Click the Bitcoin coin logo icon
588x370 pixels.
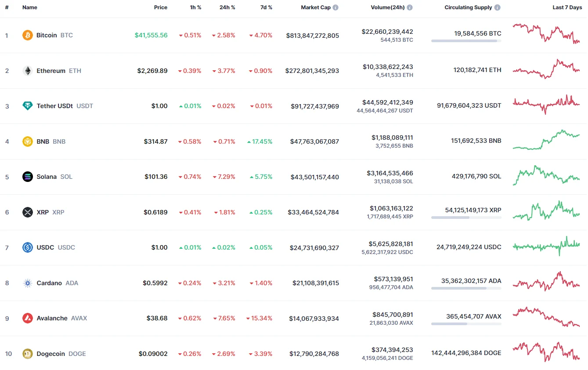[x=28, y=35]
